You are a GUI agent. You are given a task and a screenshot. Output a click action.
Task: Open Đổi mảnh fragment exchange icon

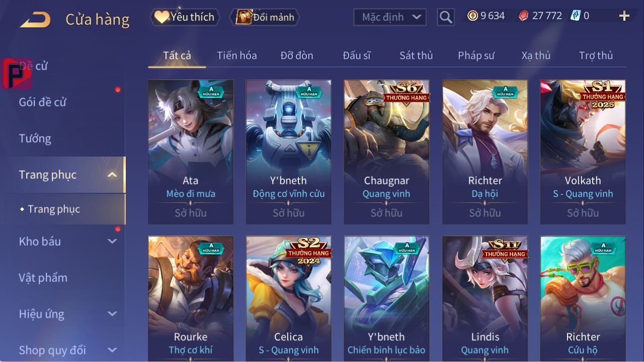coord(265,17)
